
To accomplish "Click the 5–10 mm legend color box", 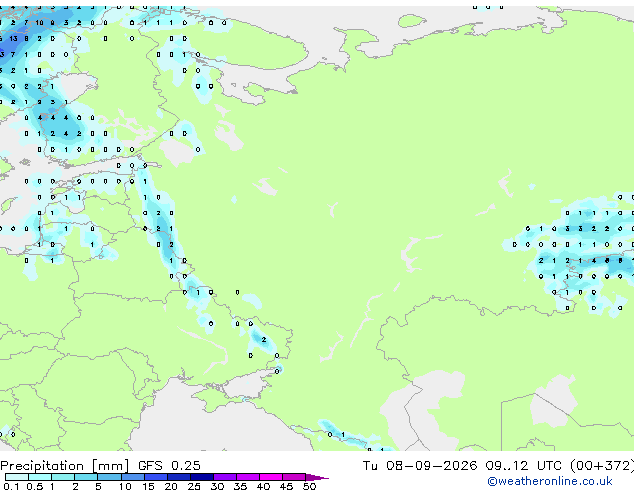I will [109, 477].
